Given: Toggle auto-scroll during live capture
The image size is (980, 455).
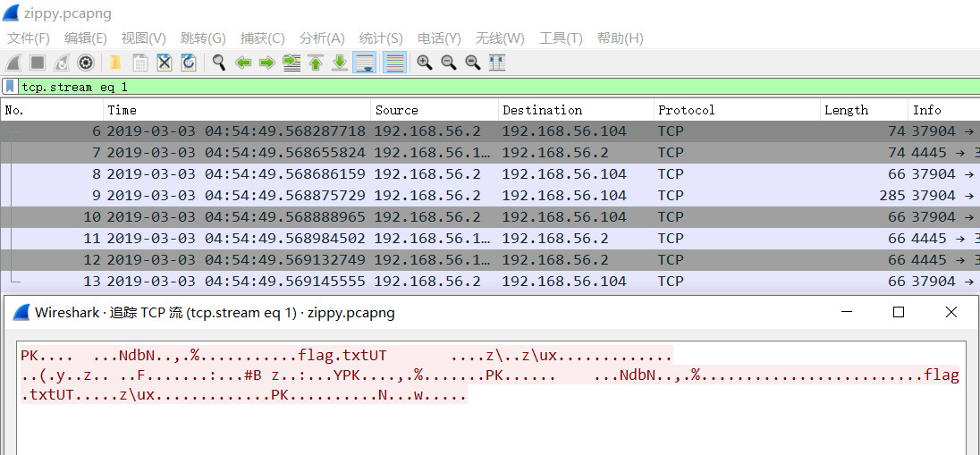Looking at the screenshot, I should (365, 63).
